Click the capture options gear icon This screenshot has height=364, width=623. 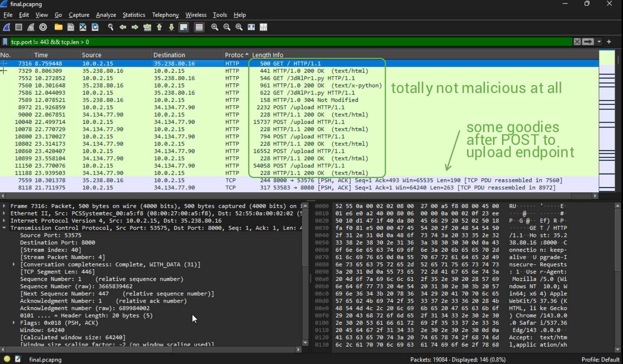(x=43, y=27)
